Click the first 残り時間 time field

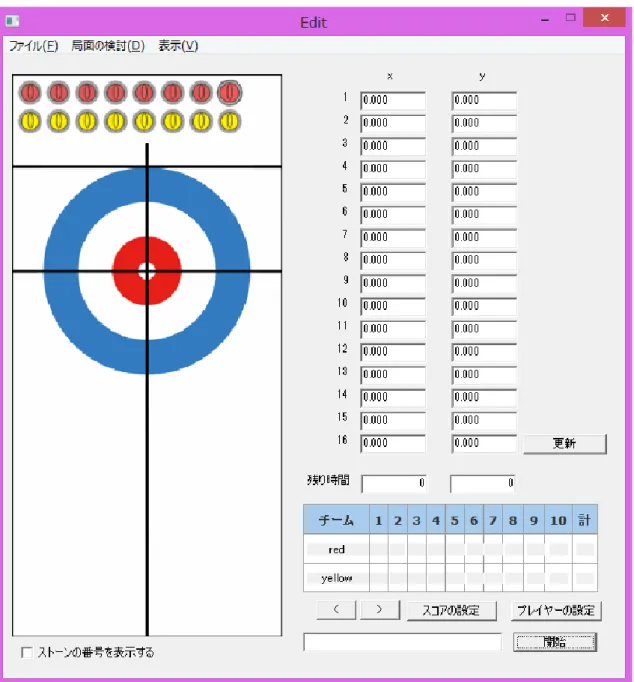[x=394, y=484]
